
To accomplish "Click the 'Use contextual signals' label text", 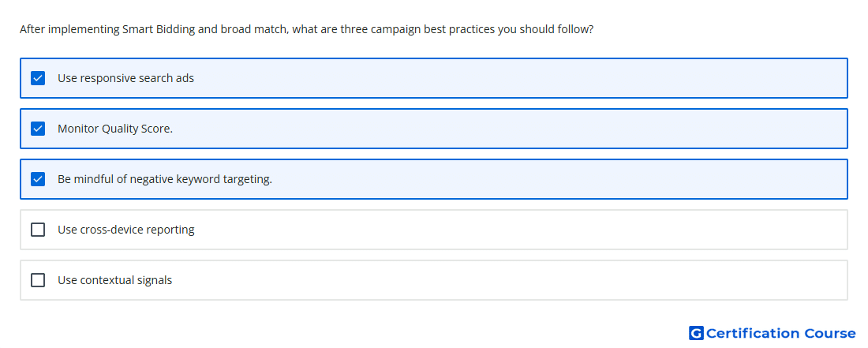I will click(114, 280).
